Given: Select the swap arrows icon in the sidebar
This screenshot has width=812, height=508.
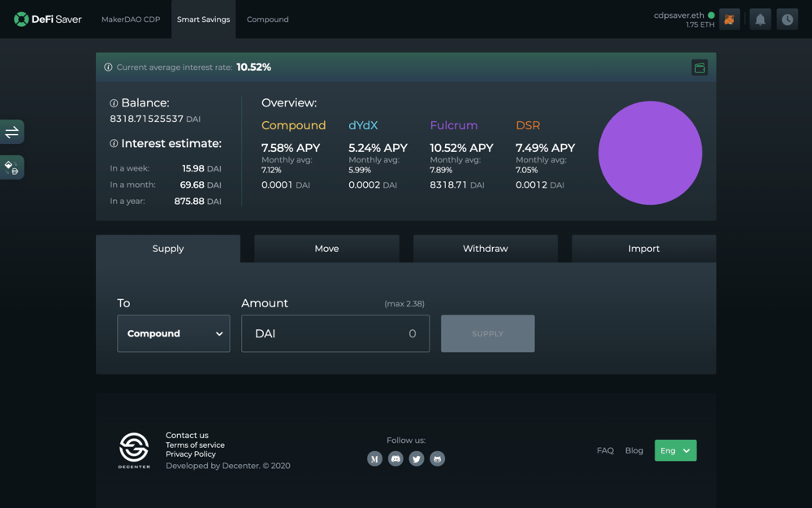Looking at the screenshot, I should point(11,131).
